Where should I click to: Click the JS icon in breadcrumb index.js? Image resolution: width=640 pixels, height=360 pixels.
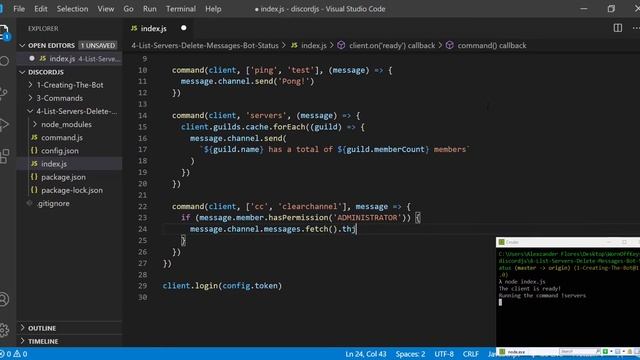[x=294, y=45]
